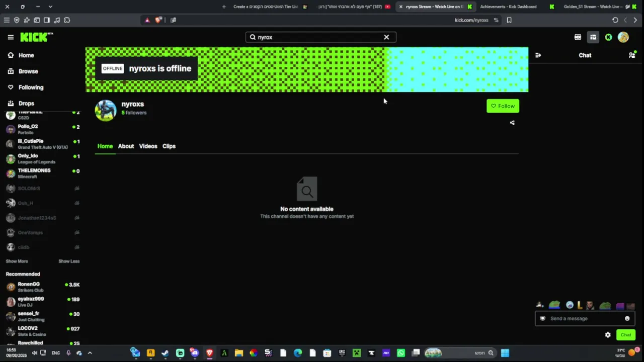The image size is (644, 362).
Task: Follow the nyroxs channel
Action: pos(503,106)
